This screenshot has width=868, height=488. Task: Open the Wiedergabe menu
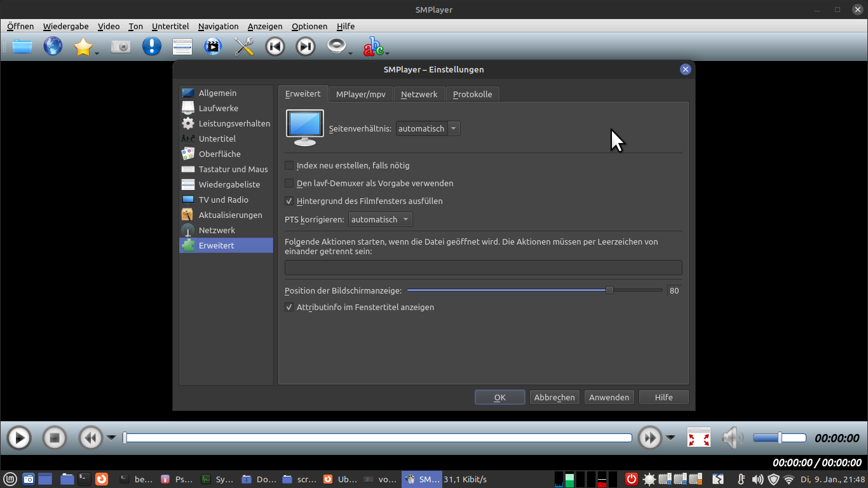coord(65,26)
